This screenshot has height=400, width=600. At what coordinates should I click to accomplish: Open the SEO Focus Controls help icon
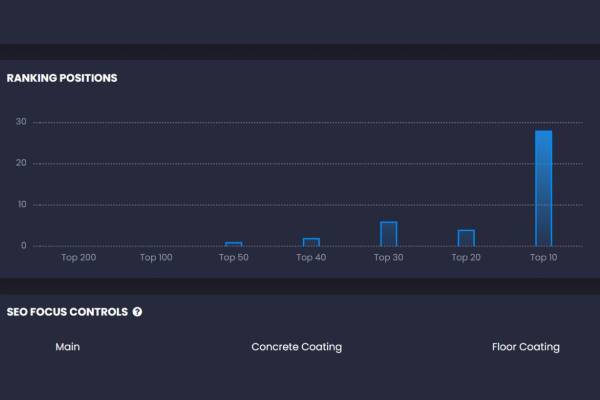(137, 312)
